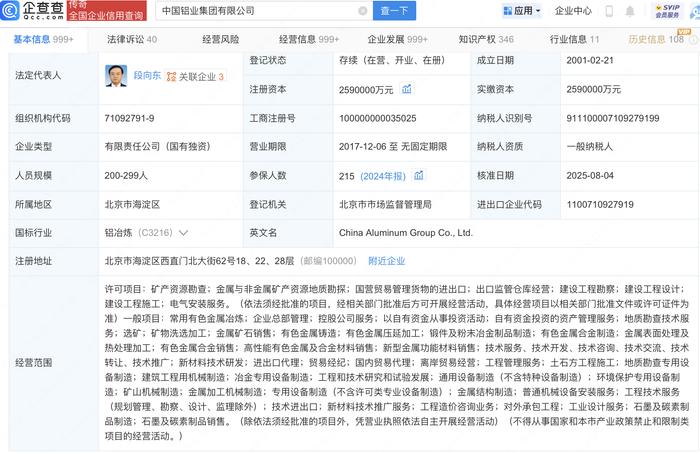Switch to the 法律诉讼 tab
The width and height of the screenshot is (700, 454).
point(132,39)
